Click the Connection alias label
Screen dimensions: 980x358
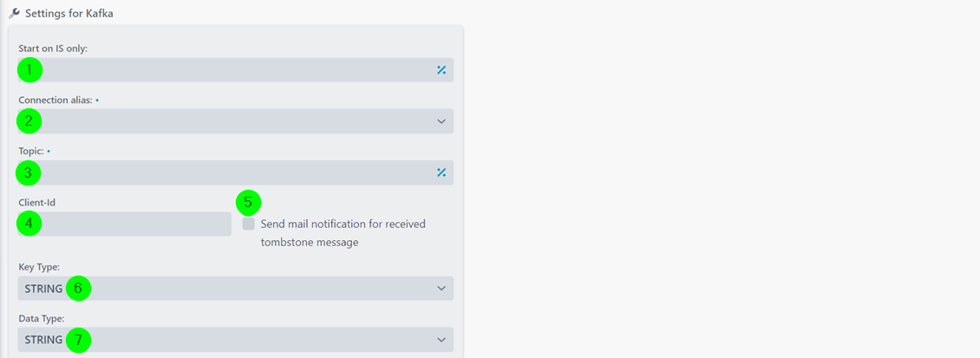(55, 100)
